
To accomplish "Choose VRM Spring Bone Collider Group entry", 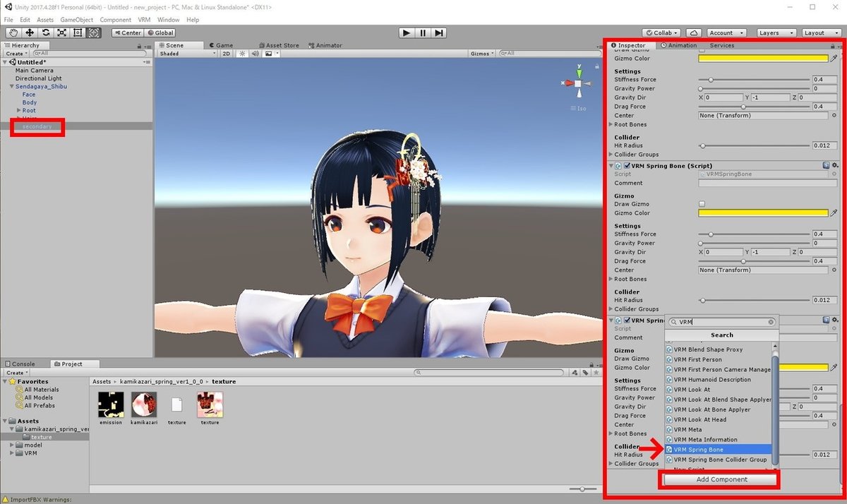I will coord(719,460).
